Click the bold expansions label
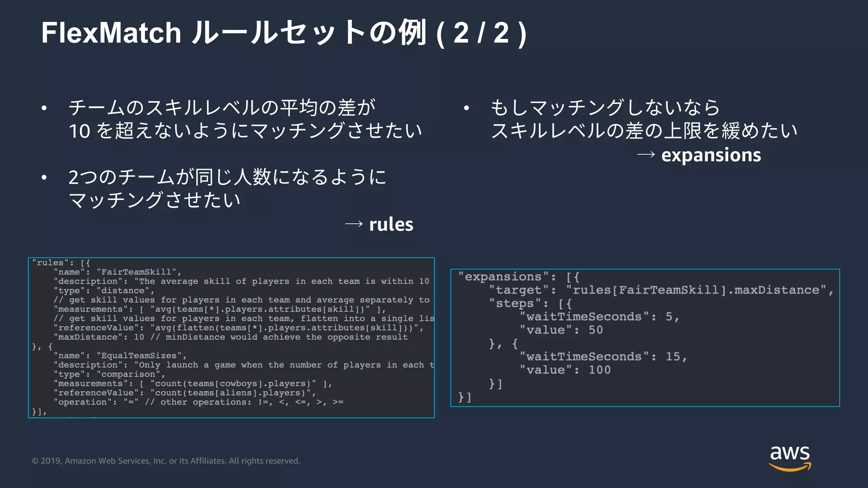The width and height of the screenshot is (868, 488). (711, 155)
